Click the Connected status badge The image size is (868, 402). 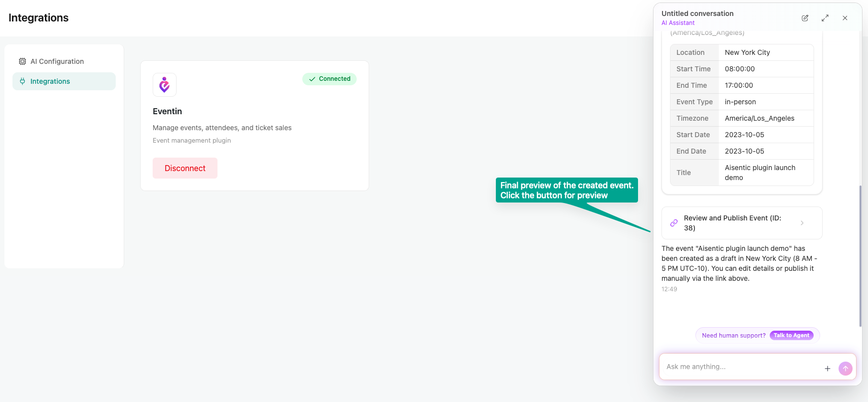point(329,79)
